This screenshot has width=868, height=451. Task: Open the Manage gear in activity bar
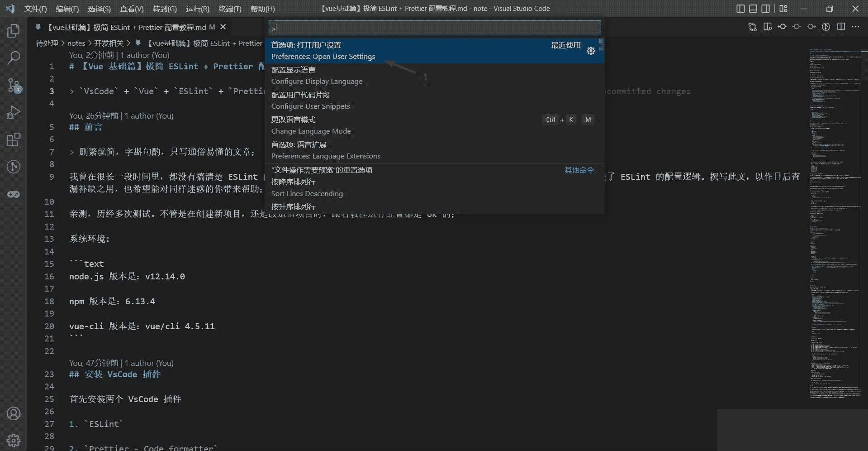coord(14,440)
